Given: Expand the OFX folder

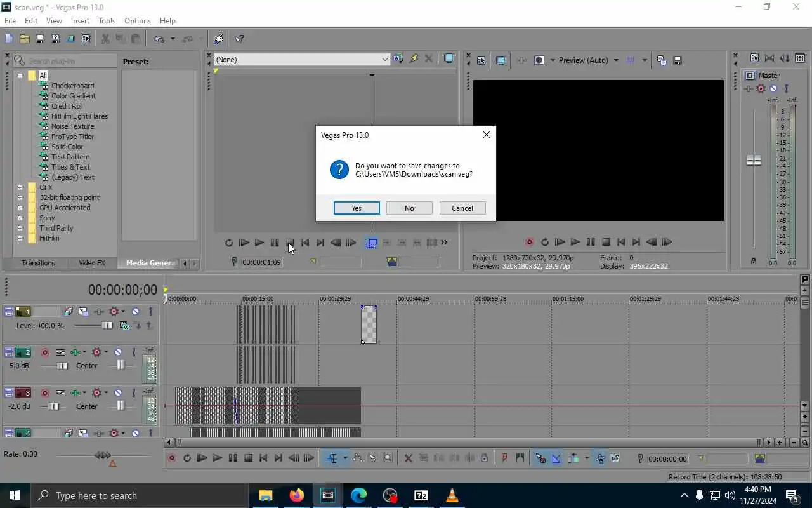Looking at the screenshot, I should (20, 187).
